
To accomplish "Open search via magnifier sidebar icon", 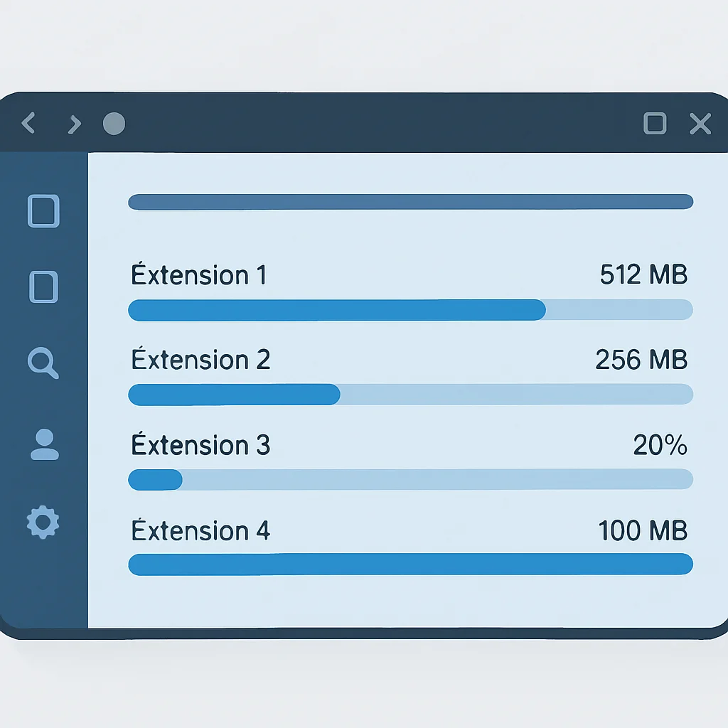I will point(43,363).
